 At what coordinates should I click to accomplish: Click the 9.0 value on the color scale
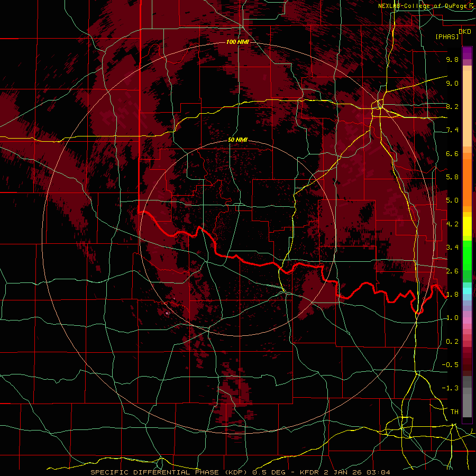pyautogui.click(x=452, y=83)
